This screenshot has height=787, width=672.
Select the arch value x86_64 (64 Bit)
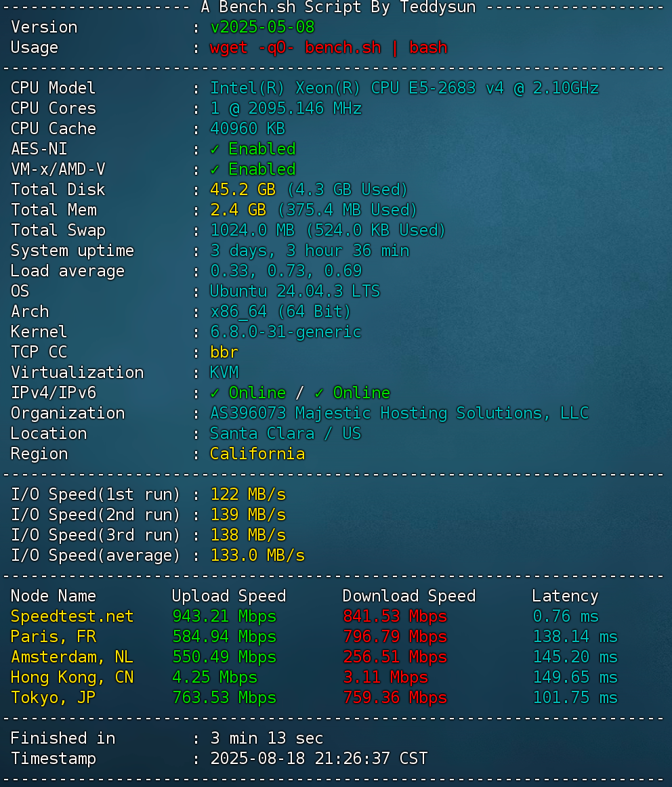[x=280, y=312]
